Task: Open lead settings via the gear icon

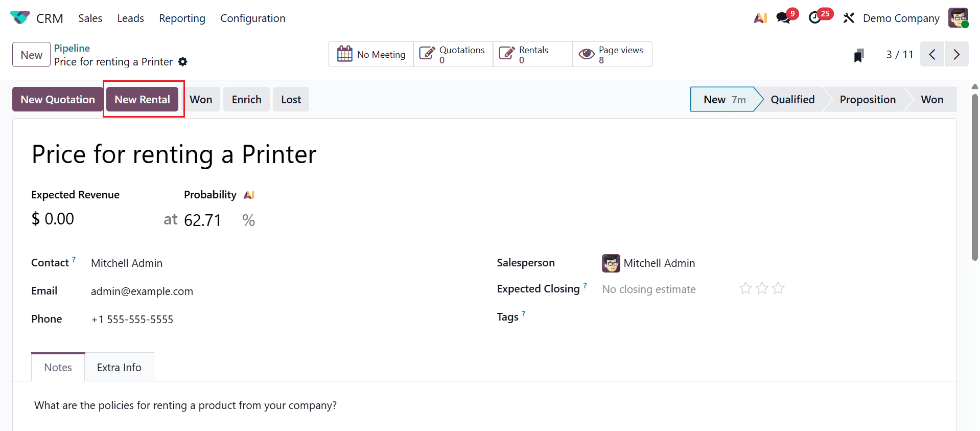Action: point(182,61)
